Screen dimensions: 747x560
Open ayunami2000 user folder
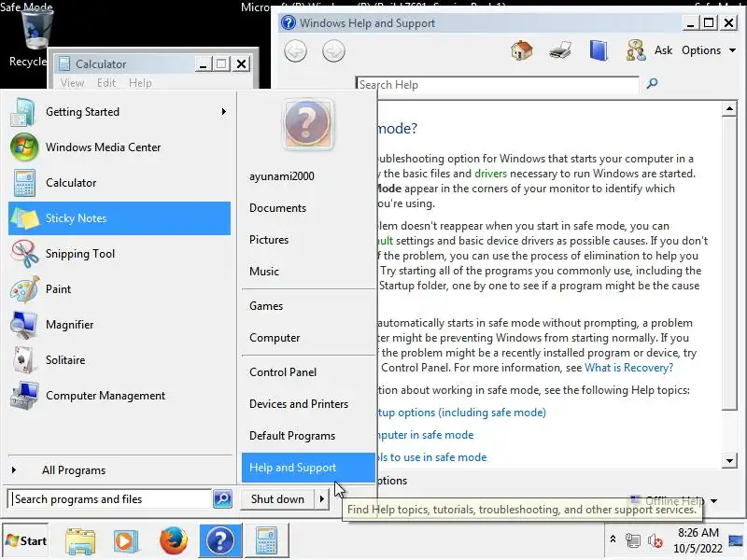308,176
